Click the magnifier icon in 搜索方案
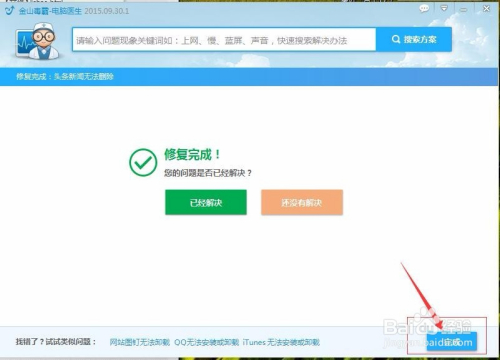Screen dimensions: 500x360 396,39
